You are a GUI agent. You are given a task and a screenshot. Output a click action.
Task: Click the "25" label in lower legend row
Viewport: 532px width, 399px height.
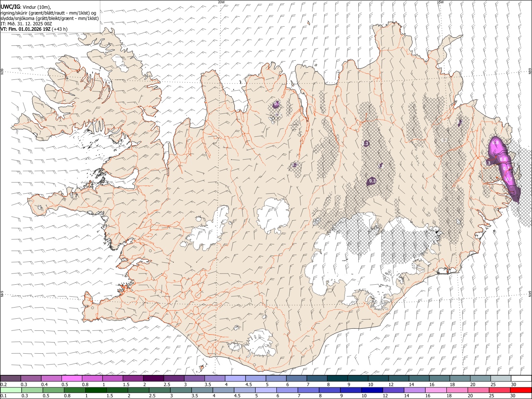(x=491, y=396)
